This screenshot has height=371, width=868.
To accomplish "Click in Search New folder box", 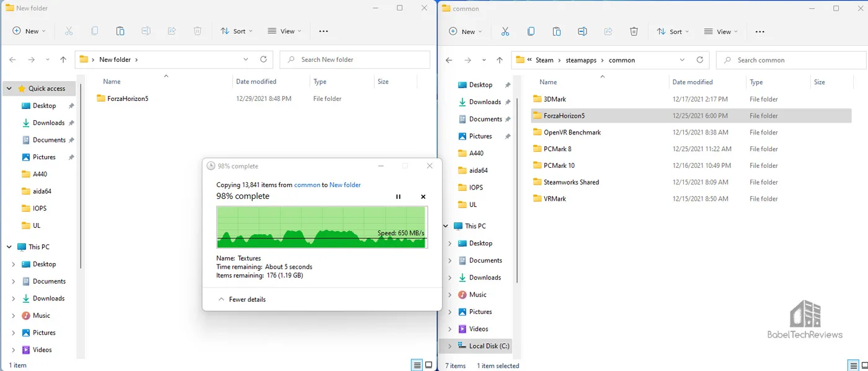I will click(355, 59).
